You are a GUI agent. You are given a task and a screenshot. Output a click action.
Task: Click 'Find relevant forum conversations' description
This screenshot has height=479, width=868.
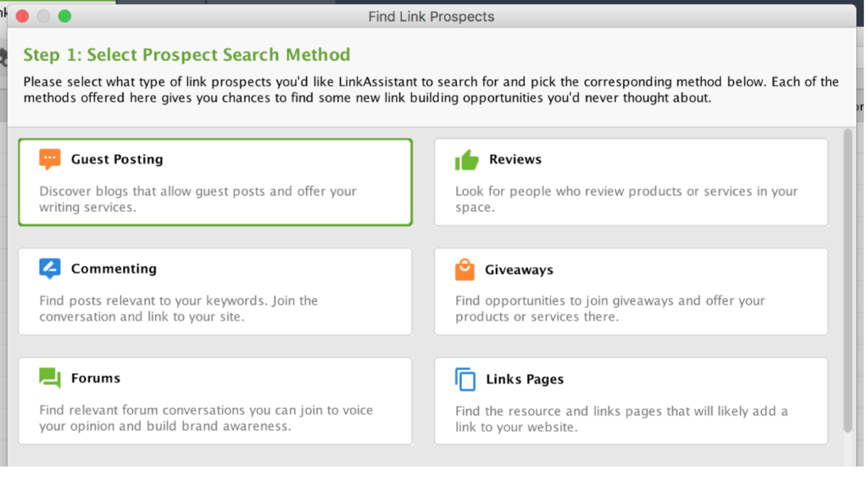click(x=206, y=418)
